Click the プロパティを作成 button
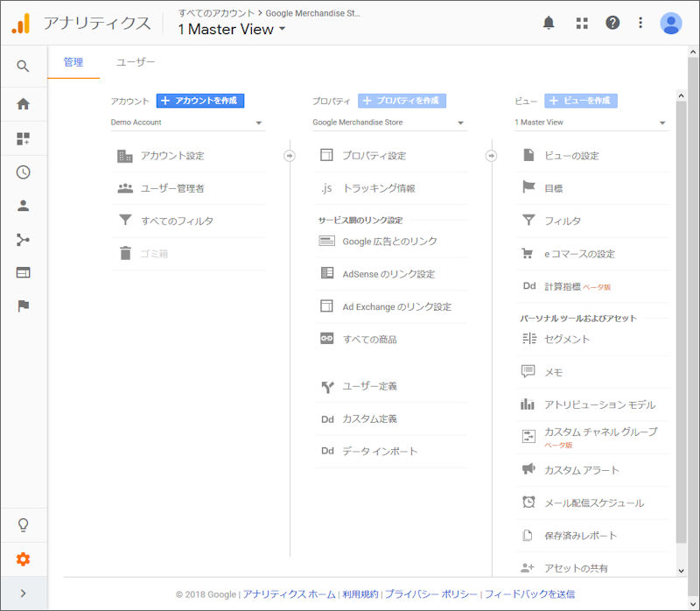Screen dimensions: 700x611 pyautogui.click(x=402, y=101)
